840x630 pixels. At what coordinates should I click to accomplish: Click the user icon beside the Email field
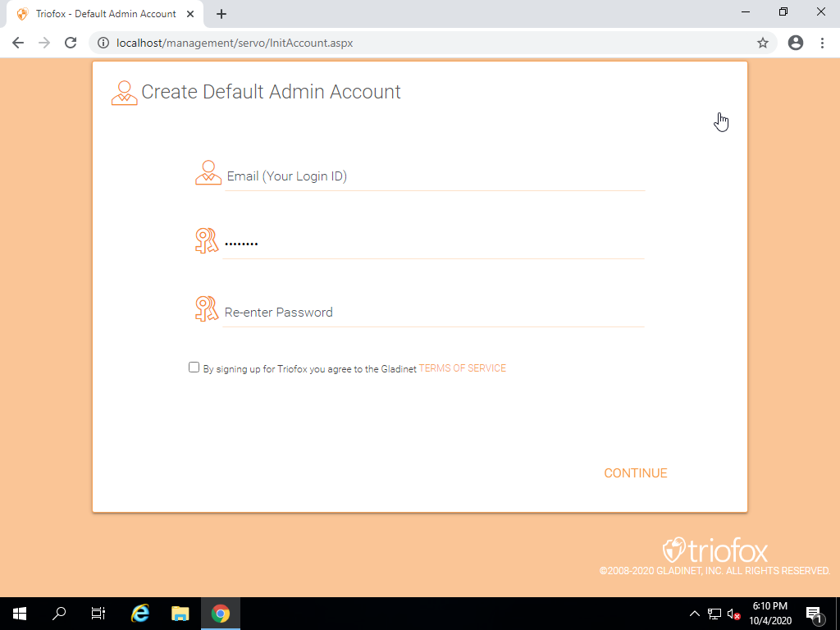coord(208,173)
